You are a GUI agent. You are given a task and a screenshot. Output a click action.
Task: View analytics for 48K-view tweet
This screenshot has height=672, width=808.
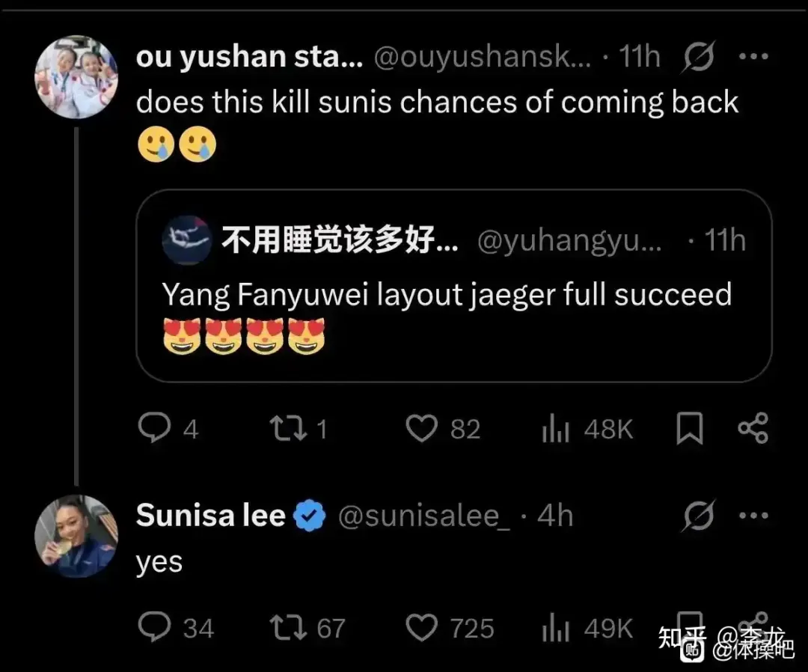coord(556,430)
